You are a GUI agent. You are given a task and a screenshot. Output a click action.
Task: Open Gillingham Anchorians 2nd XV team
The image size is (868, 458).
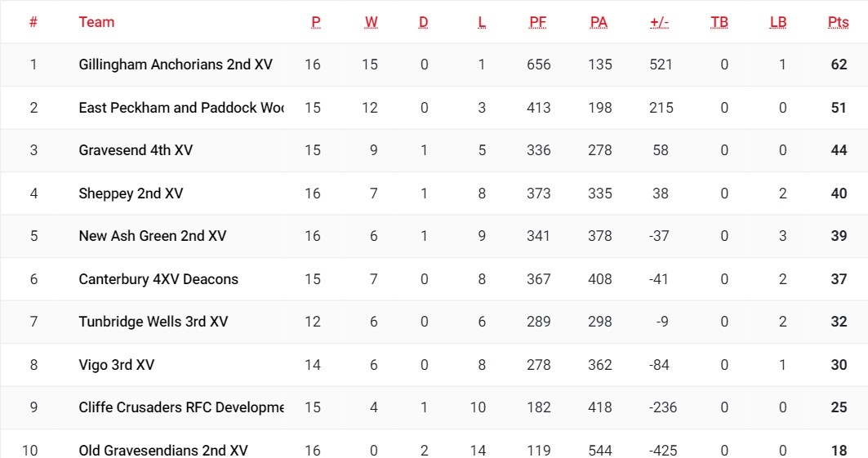(176, 64)
